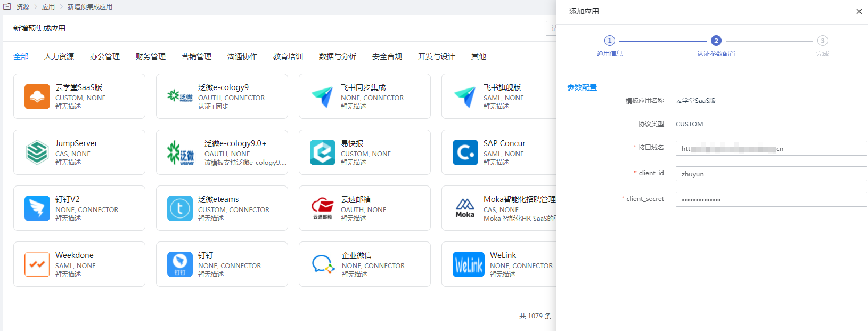868x331 pixels.
Task: Click the 钉钉V2 blue wing icon
Action: [x=37, y=208]
